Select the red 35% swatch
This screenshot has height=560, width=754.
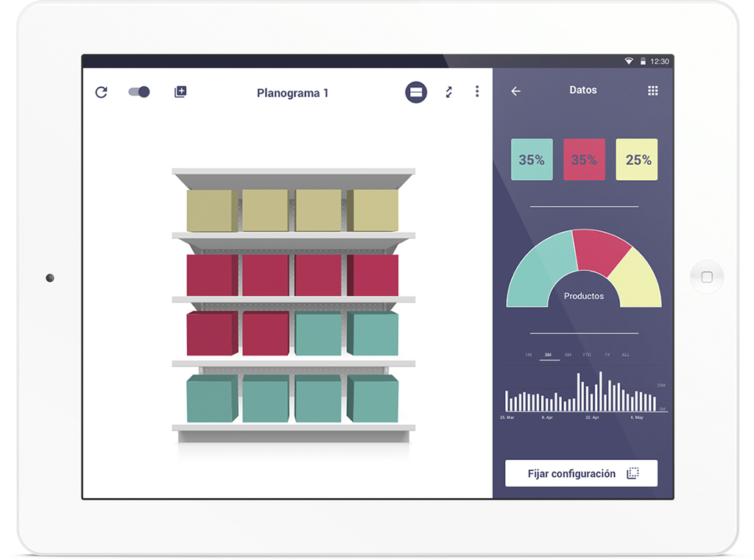click(584, 160)
